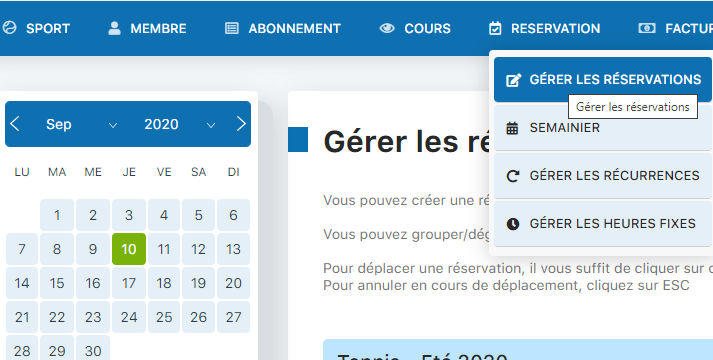Select September 17 in calendar

[x=129, y=283]
